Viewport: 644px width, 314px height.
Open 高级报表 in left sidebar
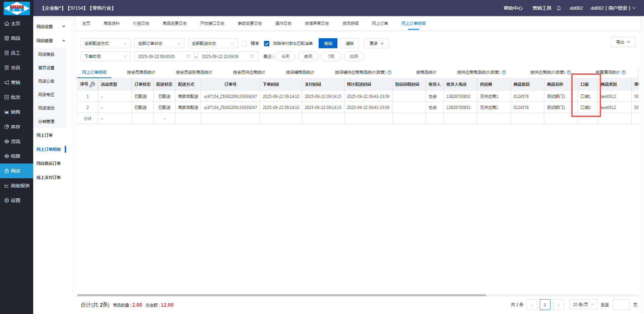(17, 186)
